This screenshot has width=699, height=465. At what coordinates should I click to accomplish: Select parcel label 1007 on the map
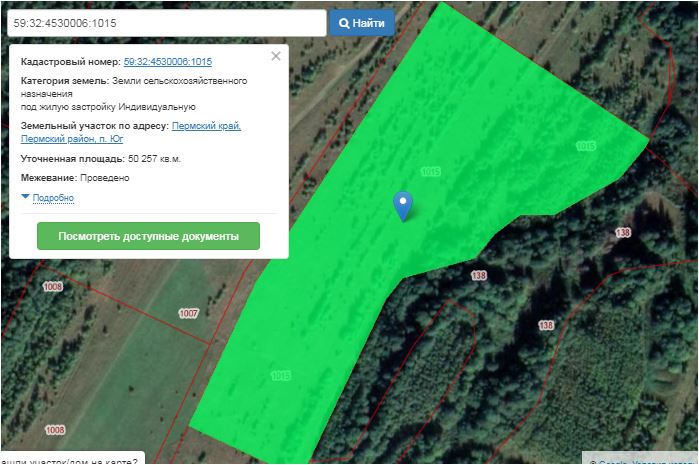click(188, 313)
